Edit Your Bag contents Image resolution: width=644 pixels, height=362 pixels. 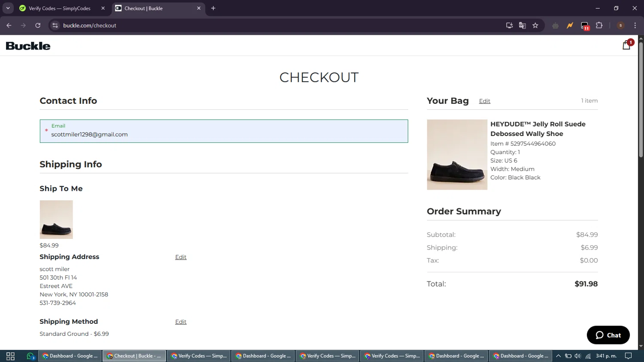pos(485,101)
